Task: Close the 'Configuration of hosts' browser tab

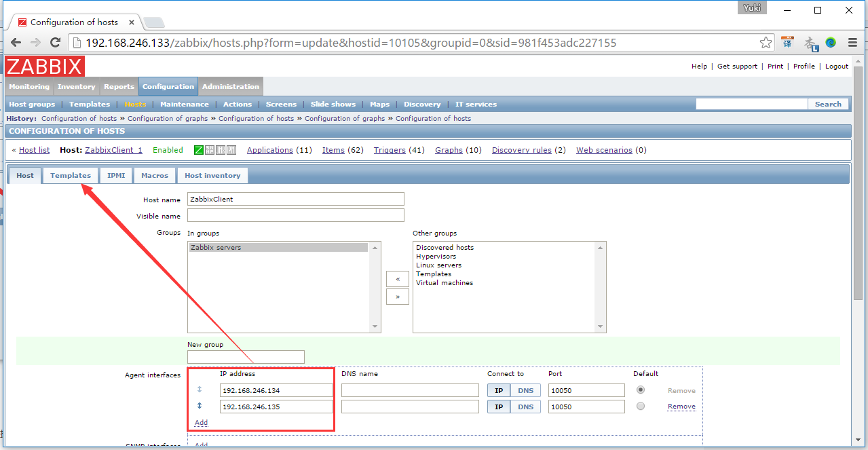Action: (x=130, y=22)
